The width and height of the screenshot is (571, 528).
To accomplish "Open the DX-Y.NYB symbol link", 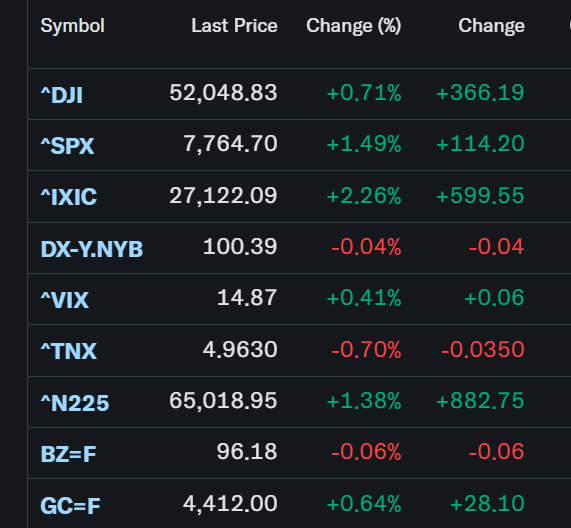I will pyautogui.click(x=92, y=249).
